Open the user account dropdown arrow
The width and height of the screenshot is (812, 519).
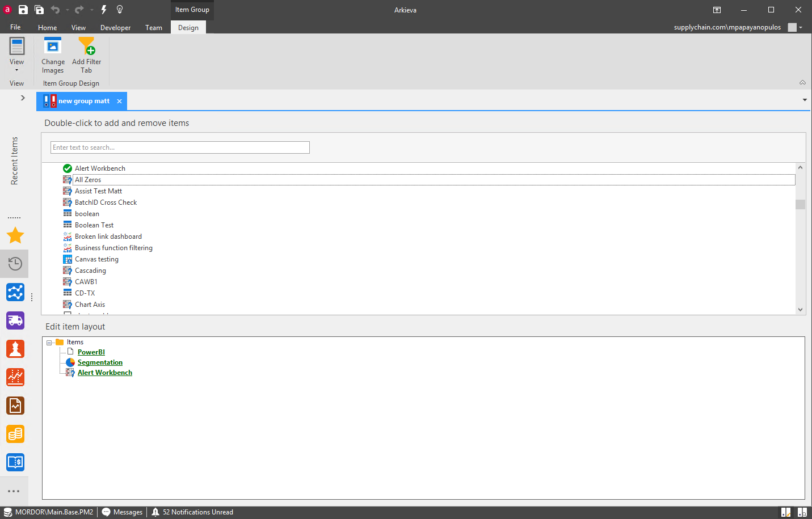click(801, 27)
